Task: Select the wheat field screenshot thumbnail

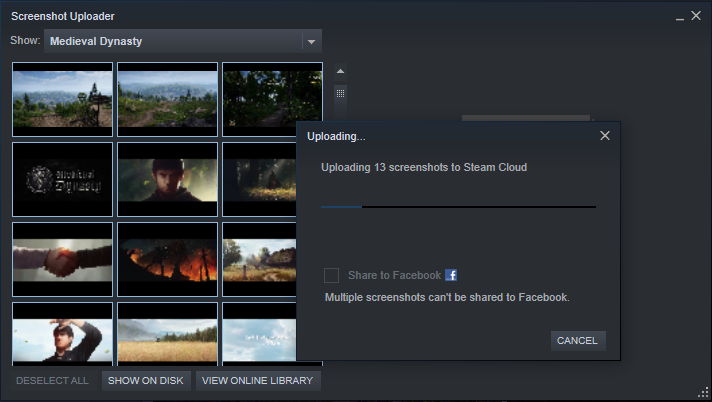Action: 168,334
